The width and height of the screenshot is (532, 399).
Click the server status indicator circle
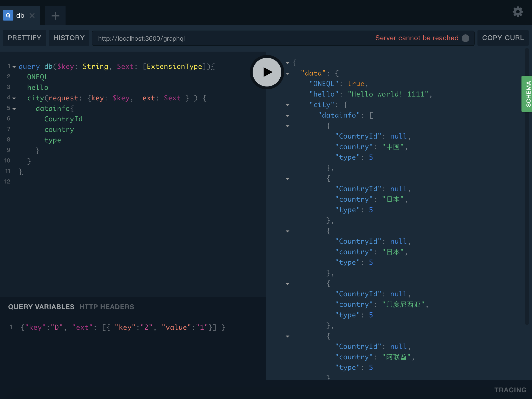465,38
